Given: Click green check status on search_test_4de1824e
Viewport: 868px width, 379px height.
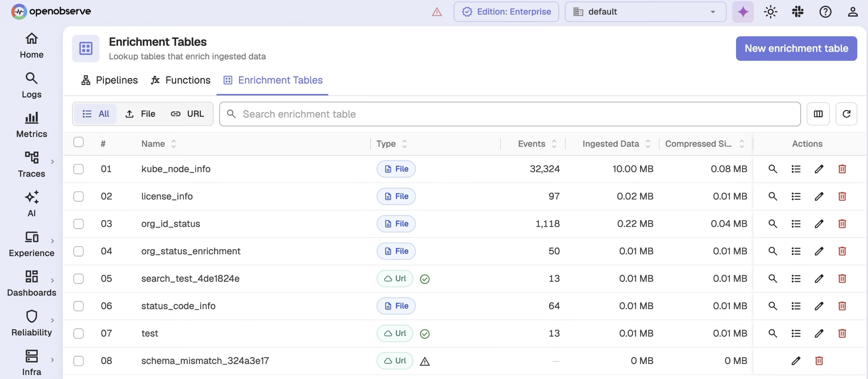Looking at the screenshot, I should [x=424, y=279].
